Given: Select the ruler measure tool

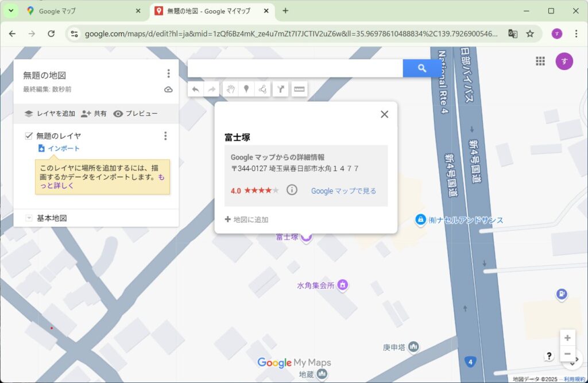Looking at the screenshot, I should (x=299, y=89).
